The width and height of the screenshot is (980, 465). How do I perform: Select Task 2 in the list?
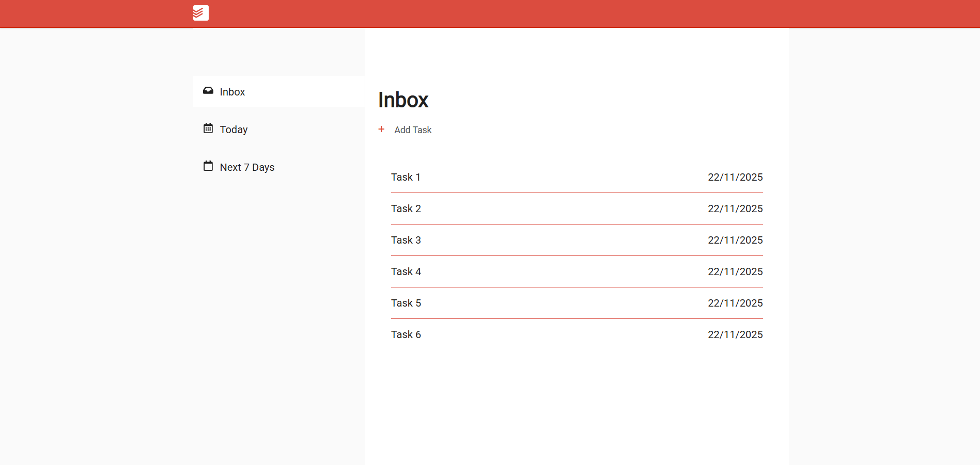click(x=406, y=209)
